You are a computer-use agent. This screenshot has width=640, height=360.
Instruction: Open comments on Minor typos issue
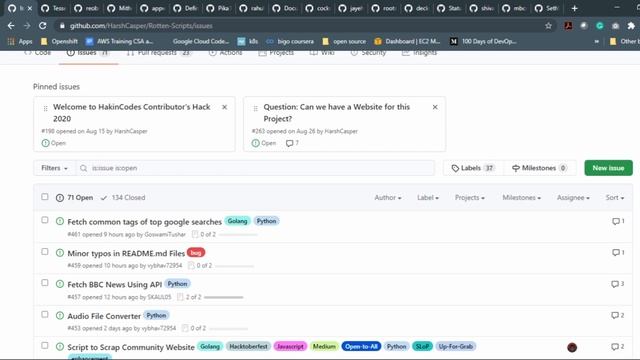pos(618,253)
